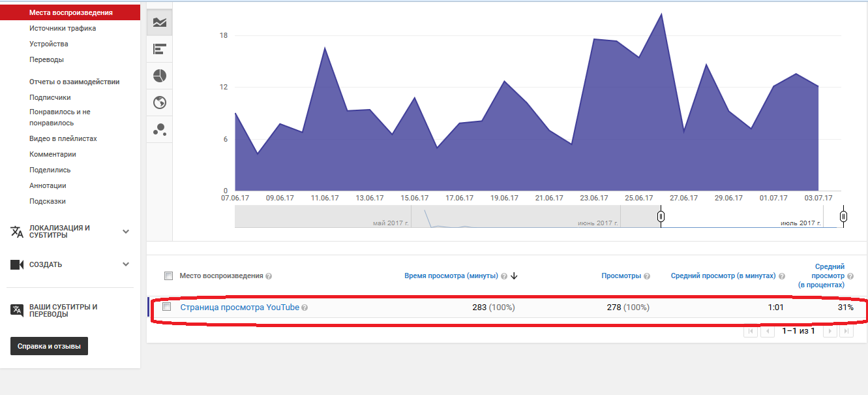Click the 278 (100%) views value
Image resolution: width=868 pixels, height=395 pixels.
(628, 307)
